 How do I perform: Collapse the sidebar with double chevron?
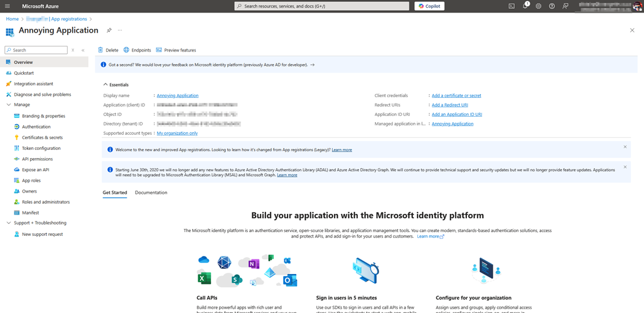click(x=83, y=50)
